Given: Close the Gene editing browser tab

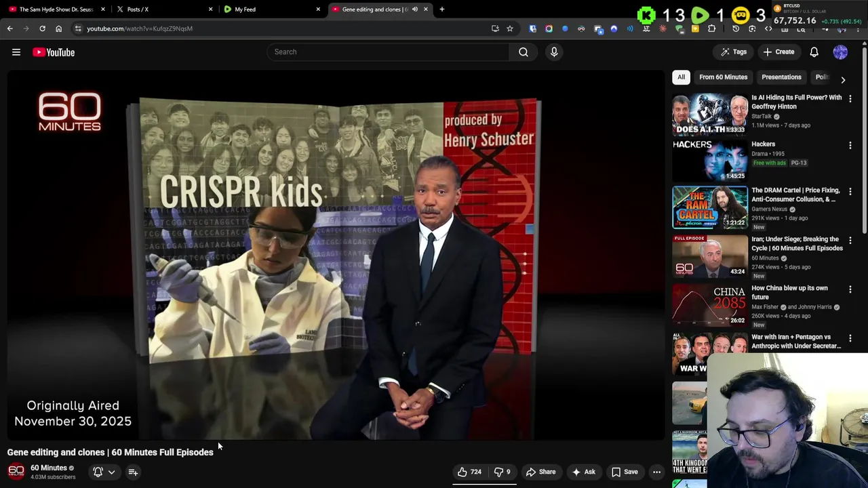Looking at the screenshot, I should coord(426,9).
